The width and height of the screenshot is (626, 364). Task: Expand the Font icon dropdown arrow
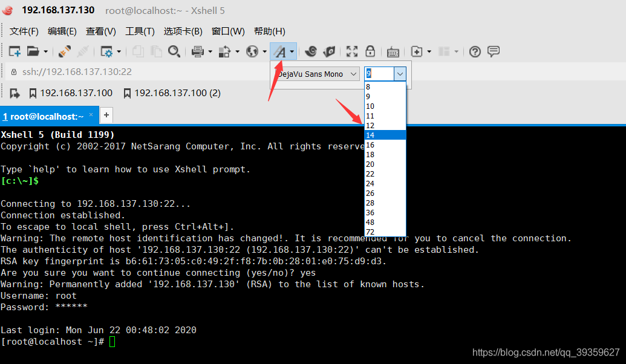click(292, 51)
